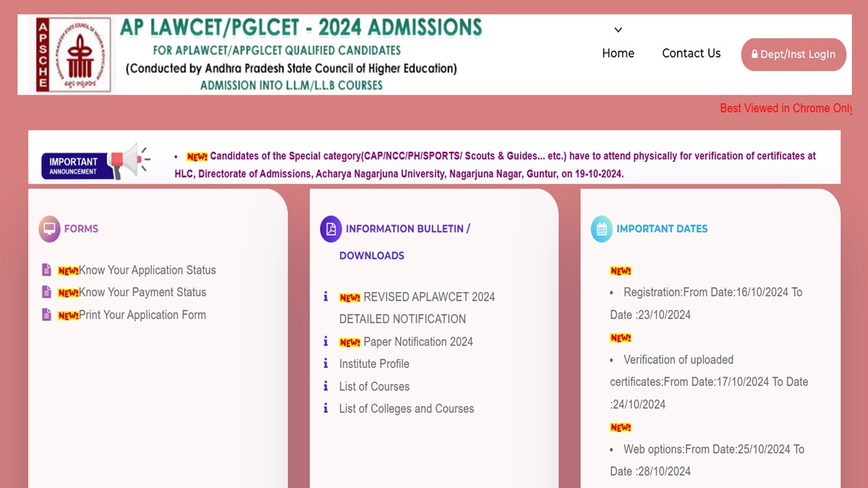Click document icon beside Know Your Payment Status
868x488 pixels.
click(46, 292)
